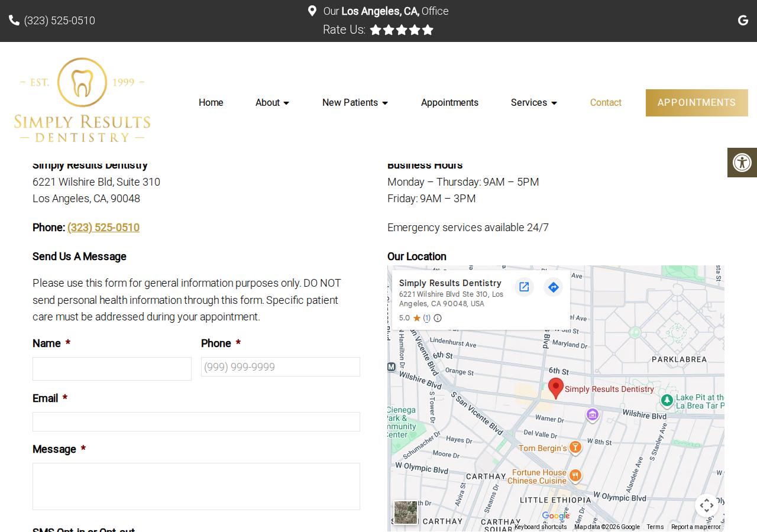The width and height of the screenshot is (757, 532).
Task: Click the first rating star
Action: point(376,30)
